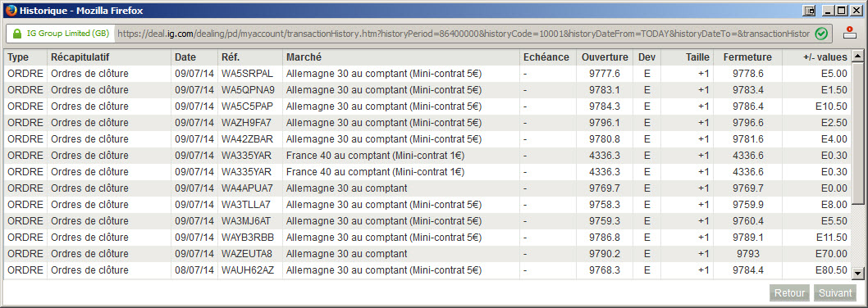This screenshot has width=868, height=308.
Task: Select reference WA42ZBAR
Action: tap(247, 138)
